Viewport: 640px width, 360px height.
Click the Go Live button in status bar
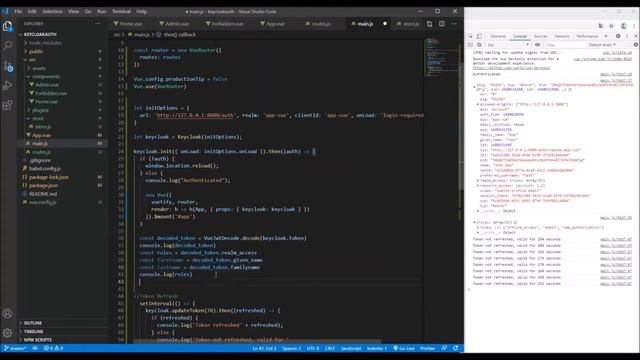tap(404, 348)
